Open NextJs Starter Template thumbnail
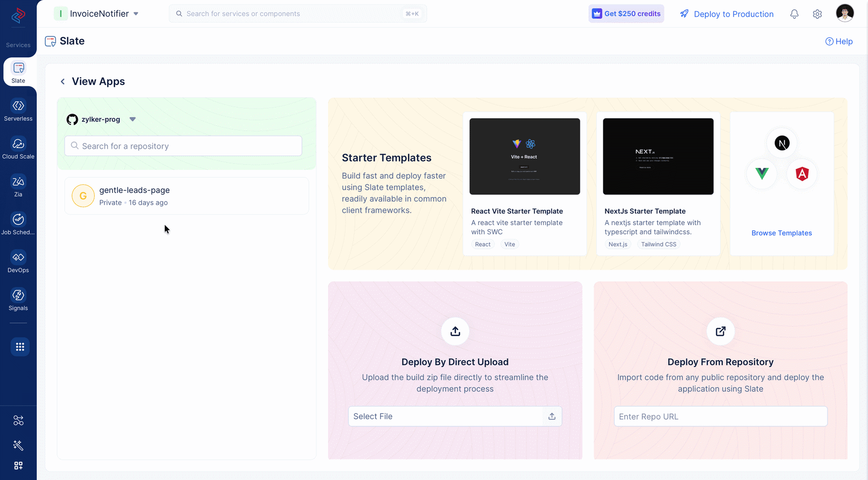Screen dimensions: 868x480 tap(658, 157)
